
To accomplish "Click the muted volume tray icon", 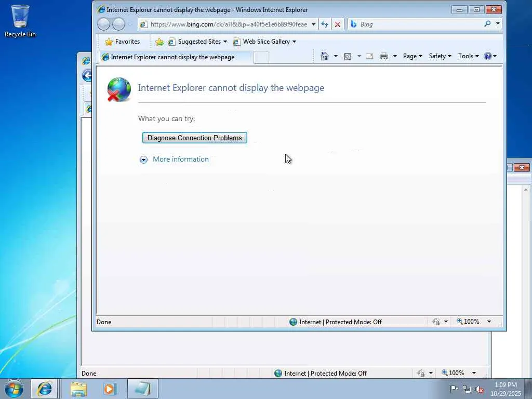I will click(480, 390).
